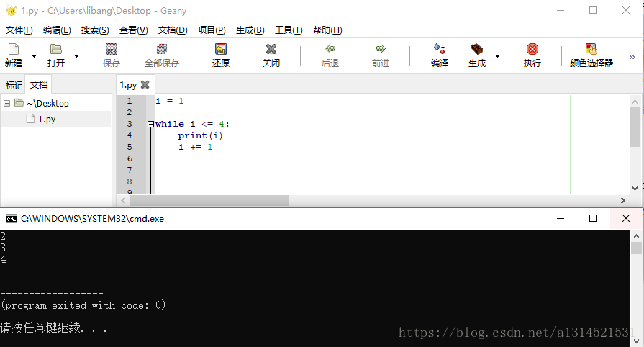Screen dimensions: 644x347
Task: Open the 新建 template dropdown arrow
Action: pos(34,56)
